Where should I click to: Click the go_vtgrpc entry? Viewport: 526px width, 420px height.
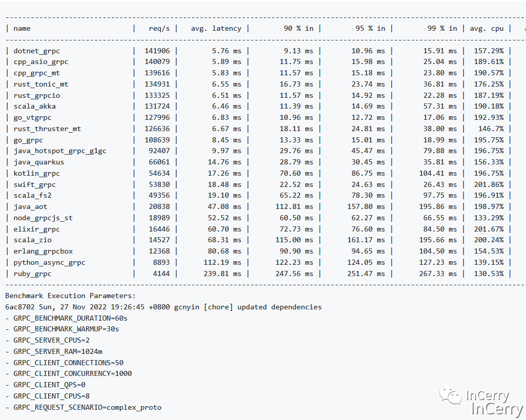pyautogui.click(x=32, y=117)
